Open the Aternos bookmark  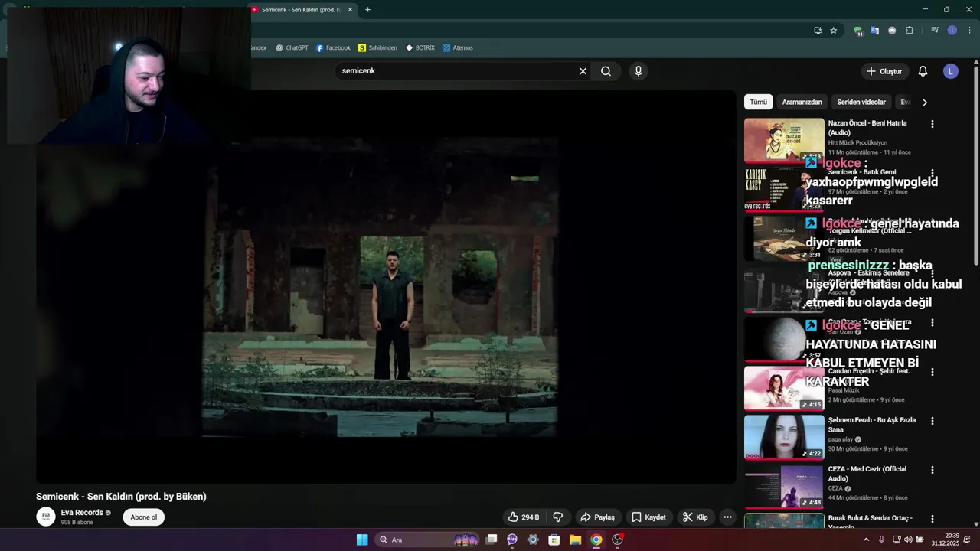pos(457,47)
